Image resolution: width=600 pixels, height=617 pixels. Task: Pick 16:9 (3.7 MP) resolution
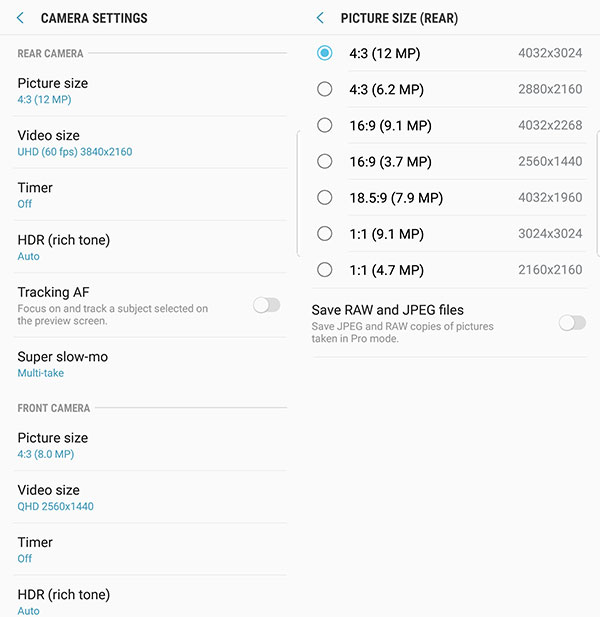(x=324, y=161)
